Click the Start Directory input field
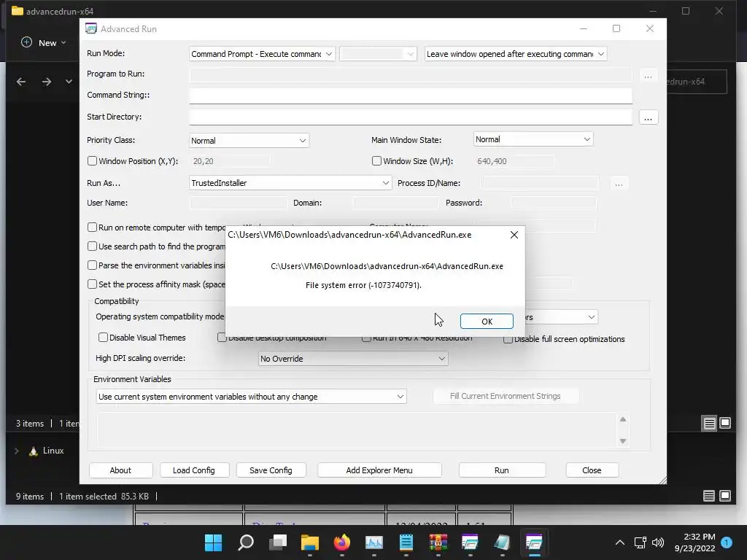 click(x=410, y=117)
